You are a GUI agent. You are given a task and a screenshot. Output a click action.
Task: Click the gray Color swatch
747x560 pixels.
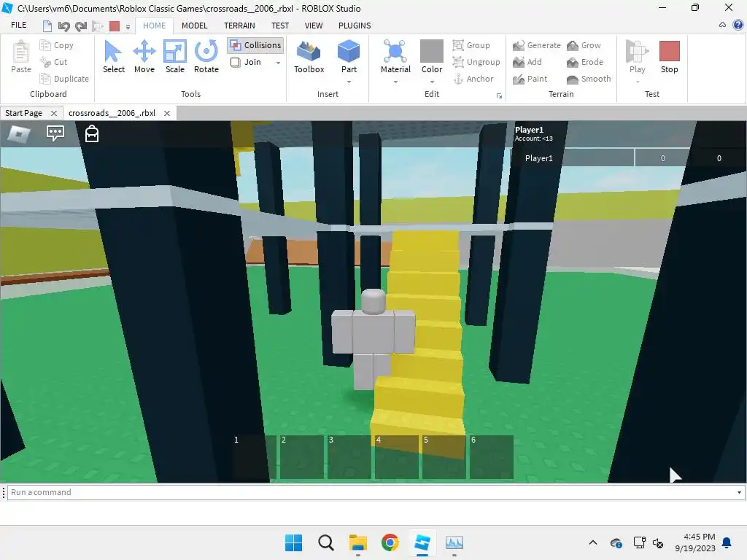[x=432, y=51]
